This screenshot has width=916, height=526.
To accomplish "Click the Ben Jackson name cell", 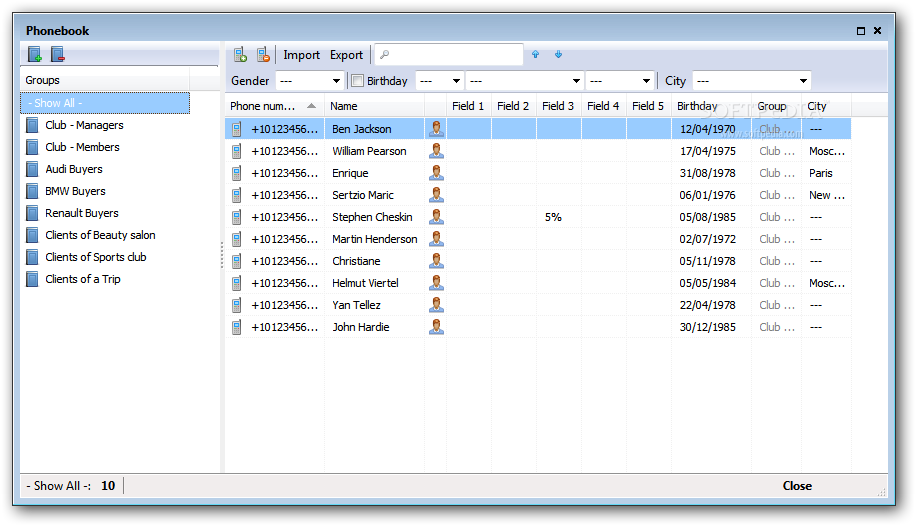I will pos(374,129).
